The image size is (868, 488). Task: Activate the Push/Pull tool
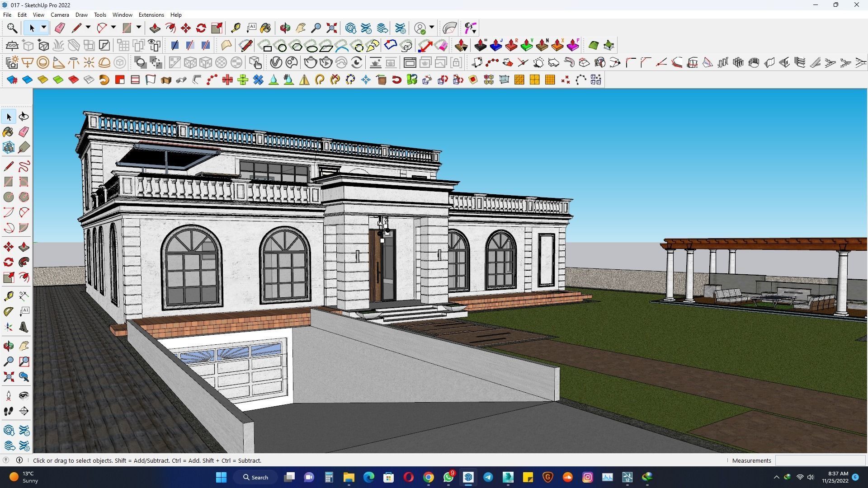point(154,28)
